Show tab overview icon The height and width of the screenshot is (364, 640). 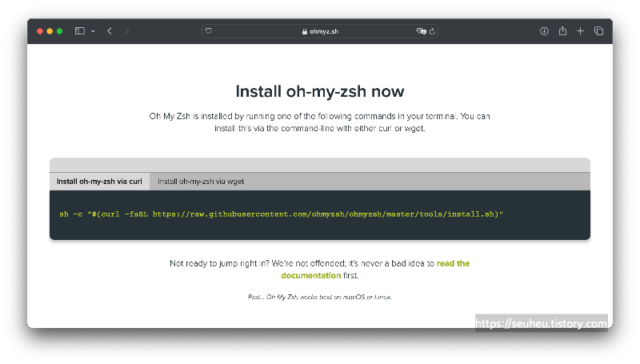[x=598, y=31]
